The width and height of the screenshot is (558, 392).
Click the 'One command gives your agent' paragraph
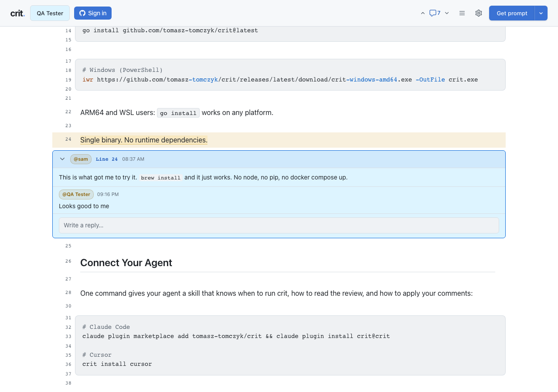click(276, 294)
